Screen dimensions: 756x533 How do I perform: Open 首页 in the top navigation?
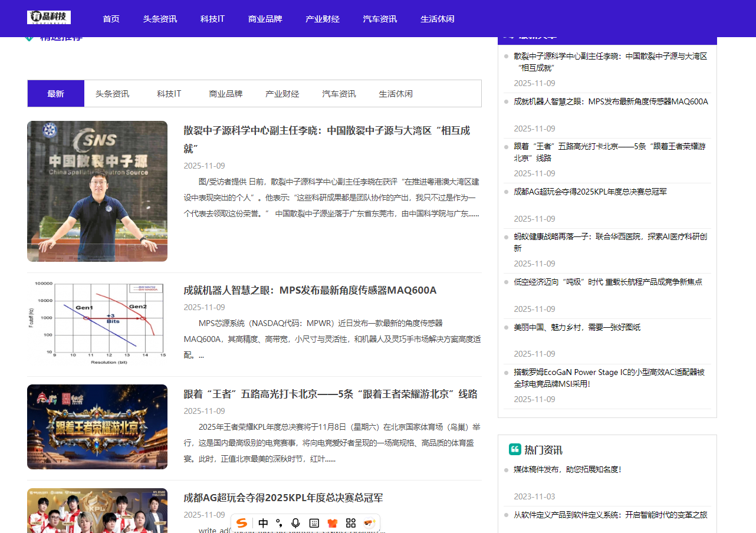tap(111, 19)
